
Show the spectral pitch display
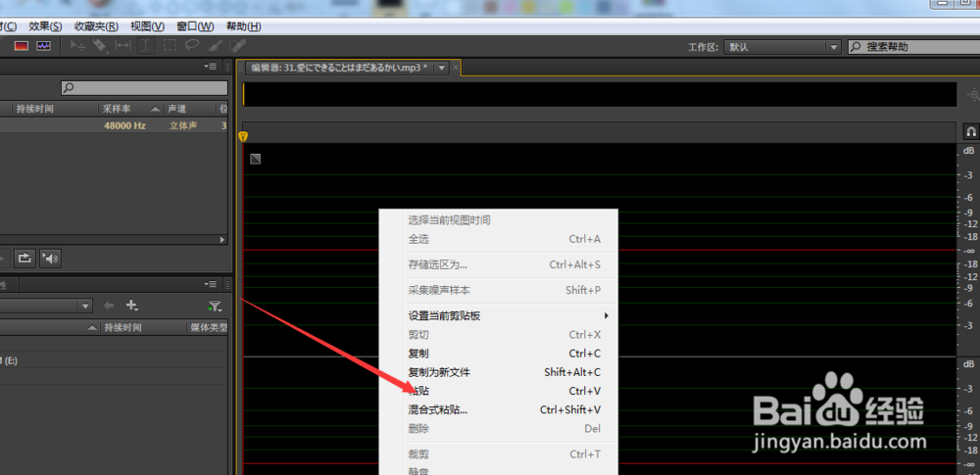pos(43,46)
